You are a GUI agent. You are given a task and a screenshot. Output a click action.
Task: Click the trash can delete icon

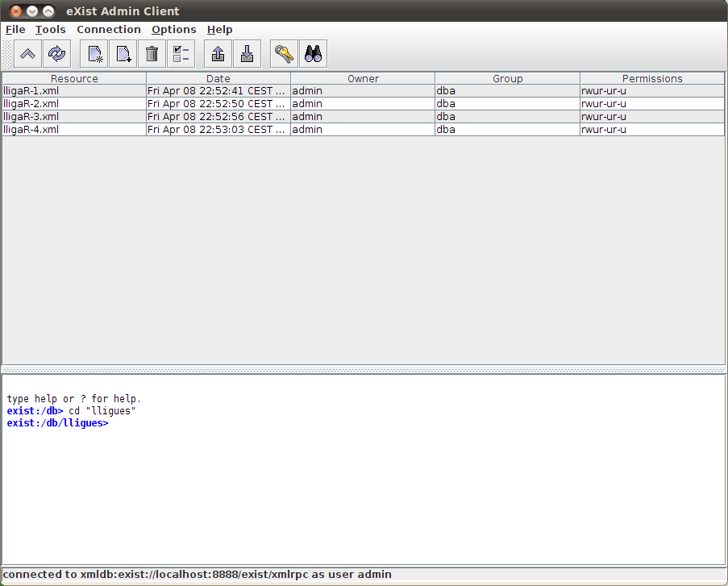[x=152, y=54]
